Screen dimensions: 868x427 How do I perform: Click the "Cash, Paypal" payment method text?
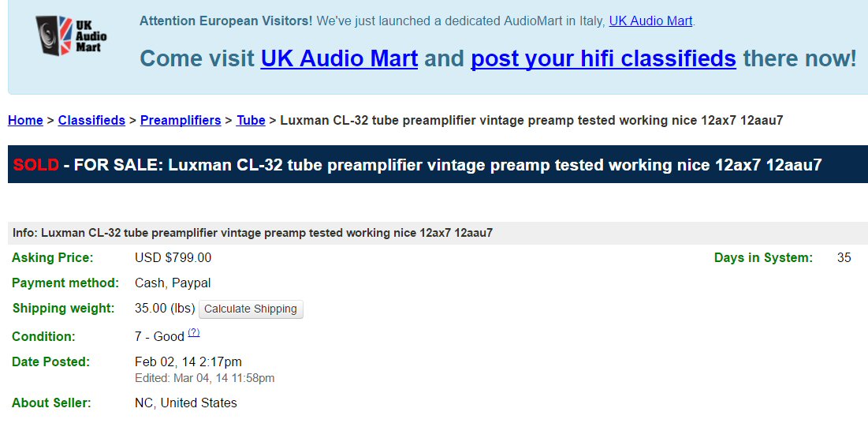pos(173,283)
